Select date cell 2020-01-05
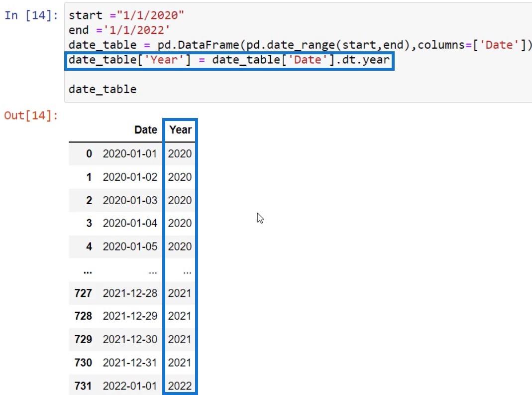The height and width of the screenshot is (395, 532). (130, 246)
